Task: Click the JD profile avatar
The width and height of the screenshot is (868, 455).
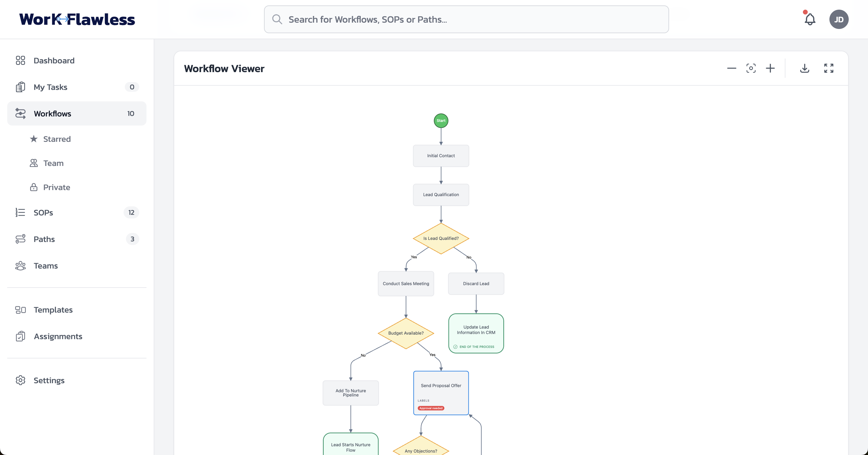Action: 839,19
